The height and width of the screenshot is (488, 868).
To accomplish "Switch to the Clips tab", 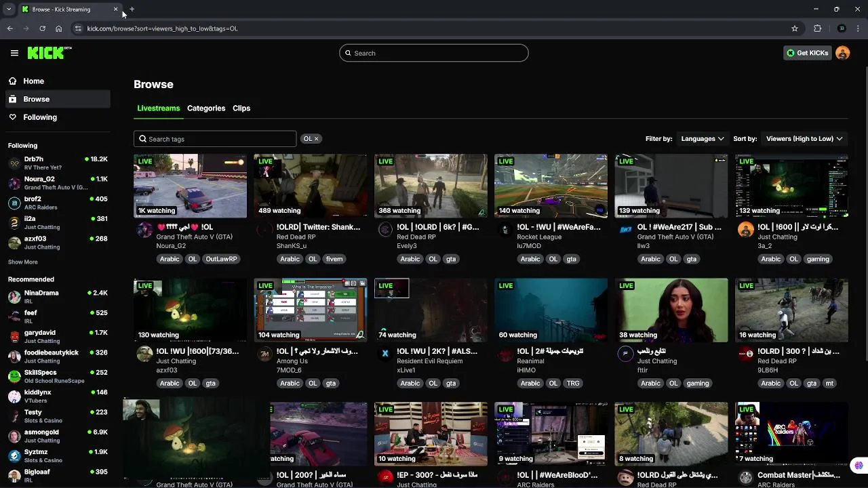I will [241, 108].
